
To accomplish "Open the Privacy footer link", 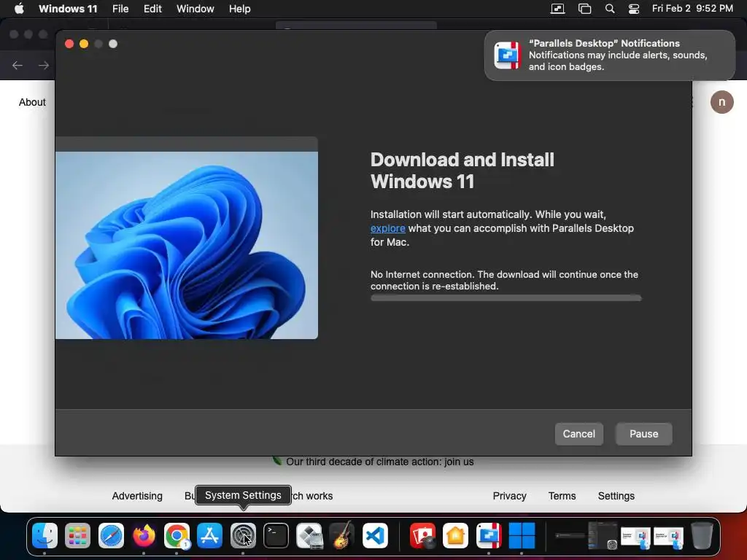I will (509, 496).
